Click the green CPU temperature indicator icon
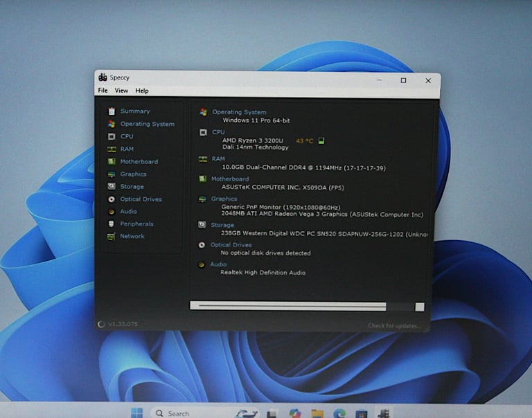 [x=321, y=140]
